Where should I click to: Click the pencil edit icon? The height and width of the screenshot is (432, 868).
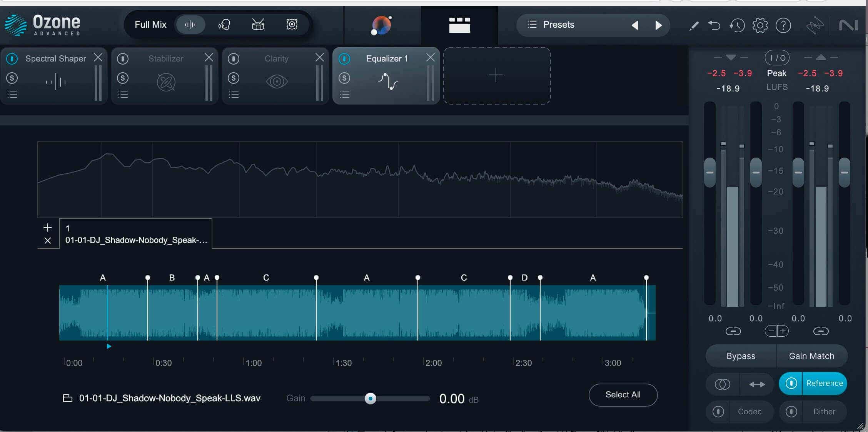[694, 26]
